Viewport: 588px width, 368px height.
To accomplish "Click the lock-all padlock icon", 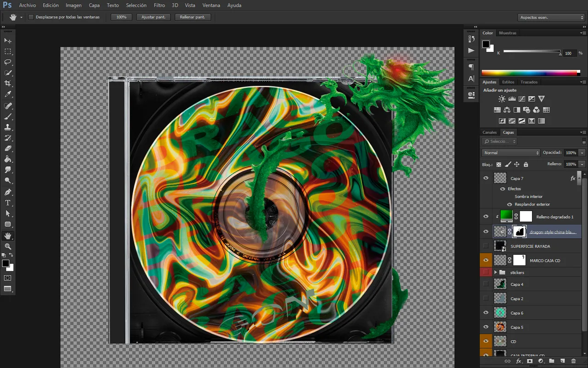I will 526,164.
